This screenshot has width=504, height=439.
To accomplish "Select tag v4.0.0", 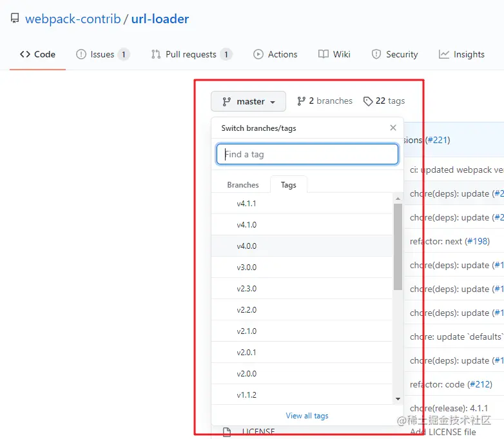I will point(302,246).
